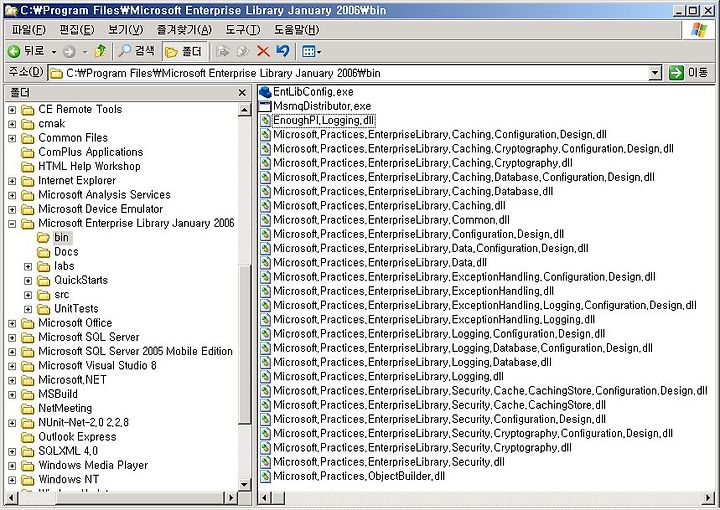This screenshot has height=510, width=720.
Task: Click the cmak folder icon
Action: [x=28, y=124]
